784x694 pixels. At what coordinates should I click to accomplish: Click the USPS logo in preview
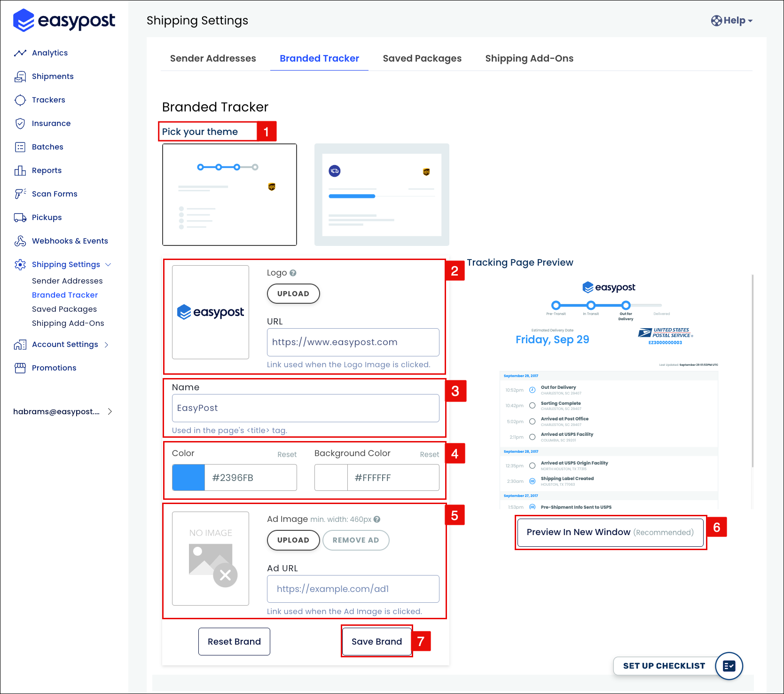(x=666, y=333)
